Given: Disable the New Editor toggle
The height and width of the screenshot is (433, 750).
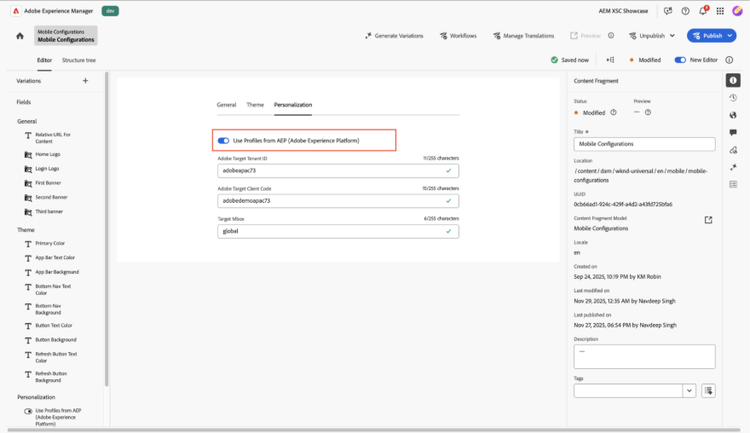Looking at the screenshot, I should coord(680,60).
